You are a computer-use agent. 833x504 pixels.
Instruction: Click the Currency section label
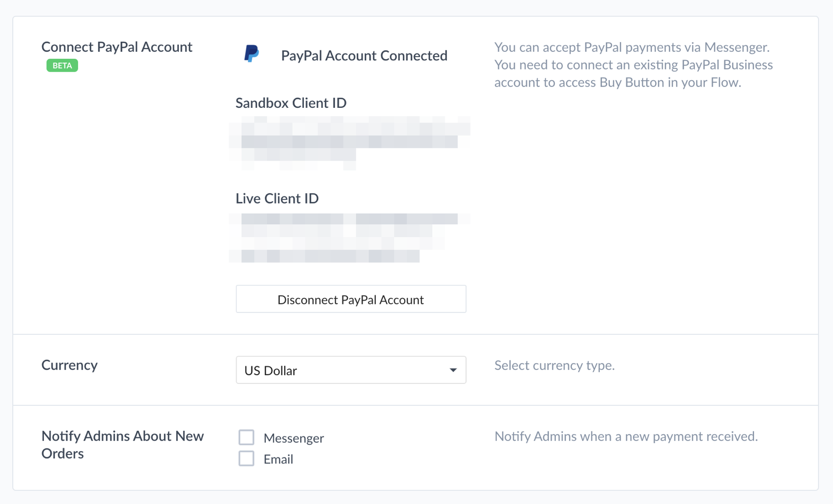pyautogui.click(x=69, y=365)
